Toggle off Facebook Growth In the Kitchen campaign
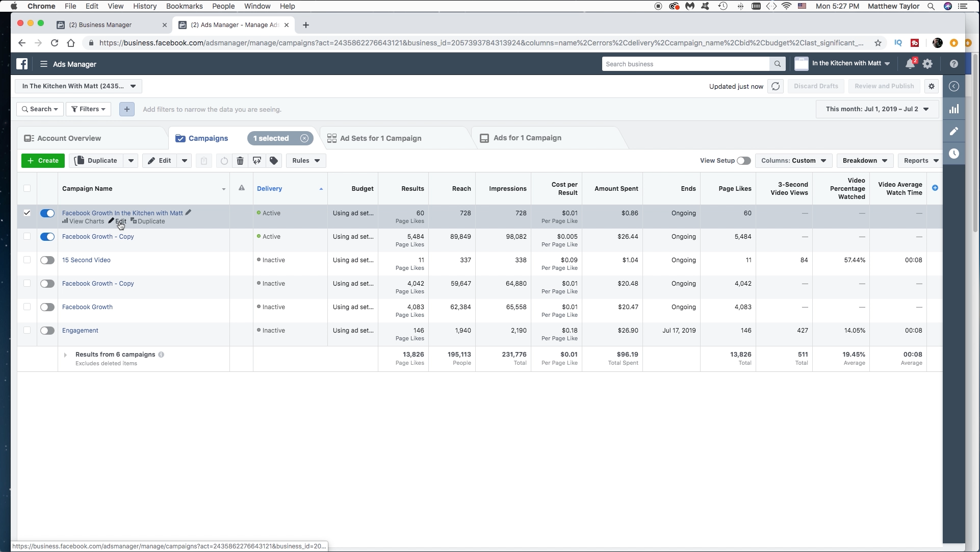Viewport: 980px width, 552px height. 47,213
